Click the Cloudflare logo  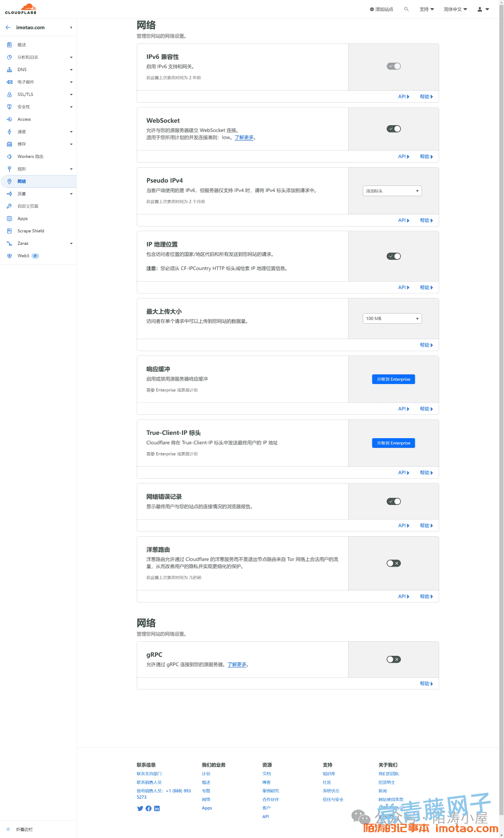(21, 9)
